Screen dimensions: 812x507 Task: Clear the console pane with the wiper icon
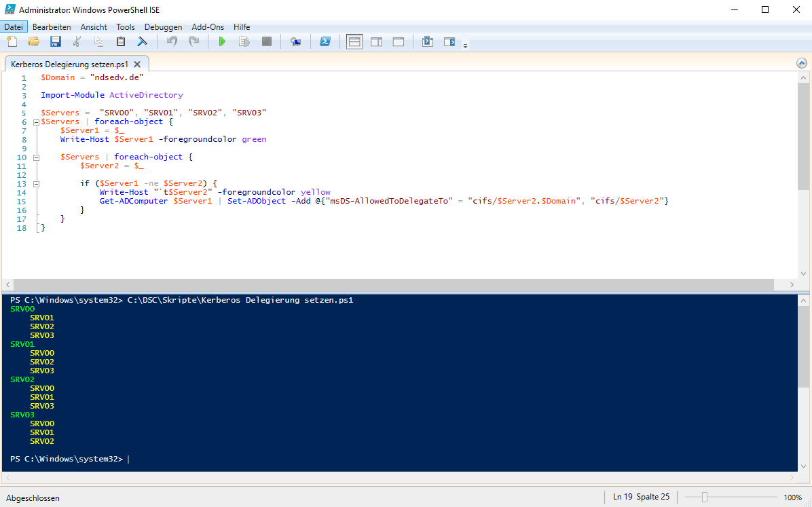[x=143, y=42]
